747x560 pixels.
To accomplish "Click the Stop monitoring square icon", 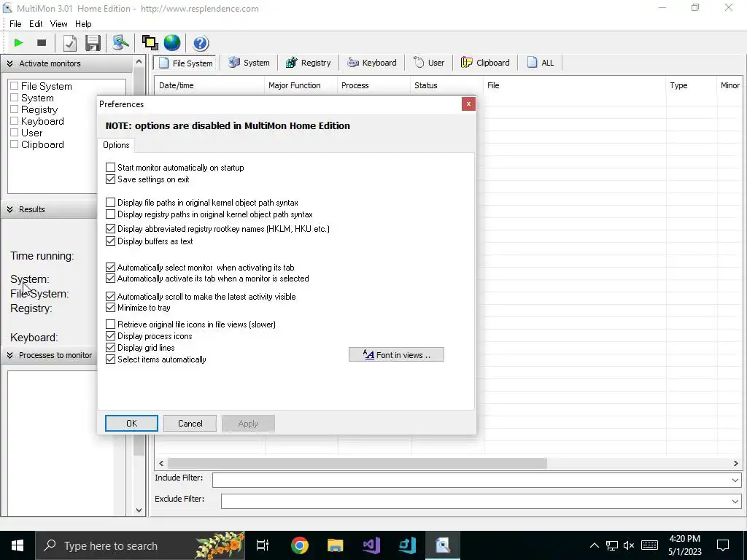I will 42,43.
